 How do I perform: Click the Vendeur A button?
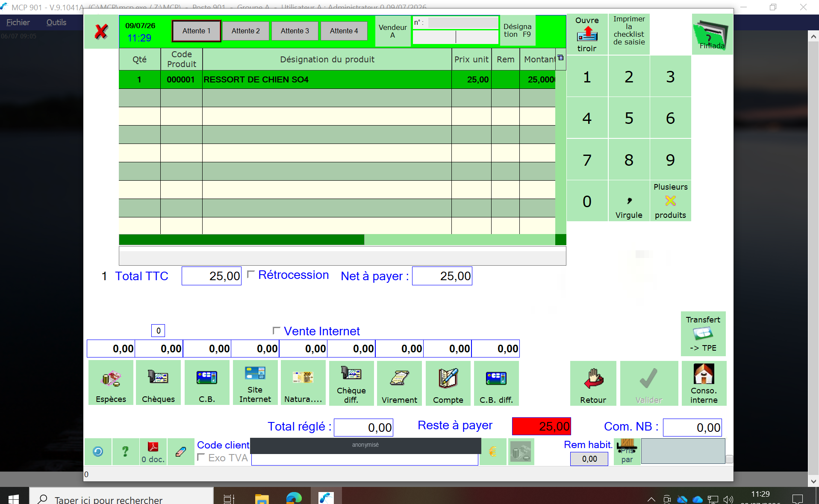(393, 31)
